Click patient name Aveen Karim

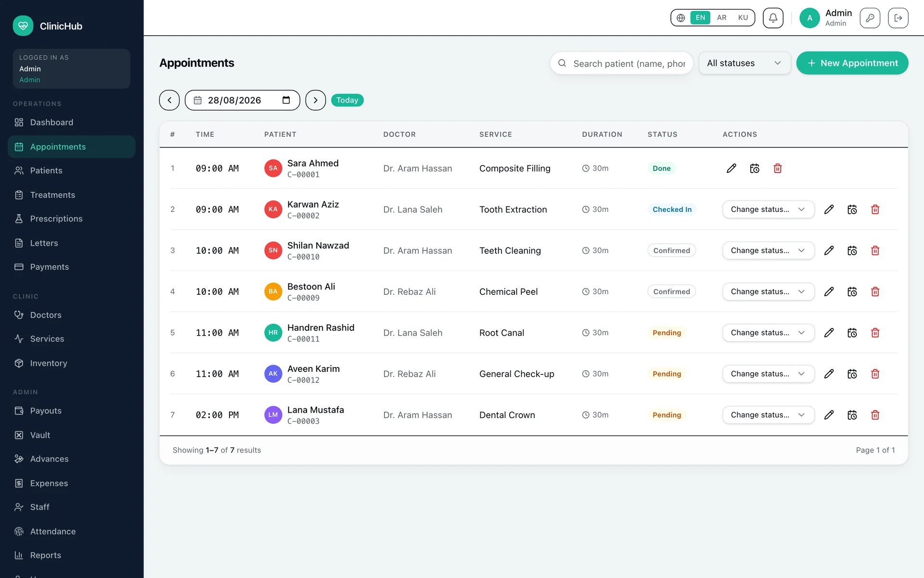point(313,368)
